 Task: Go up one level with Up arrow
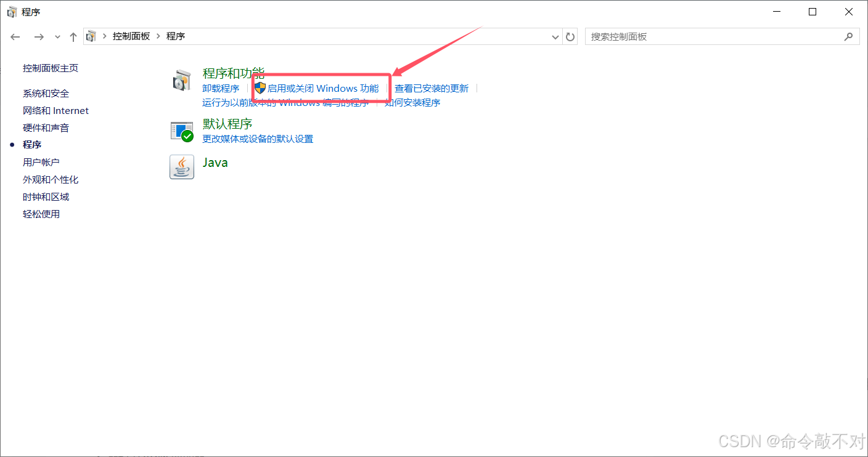(x=73, y=37)
